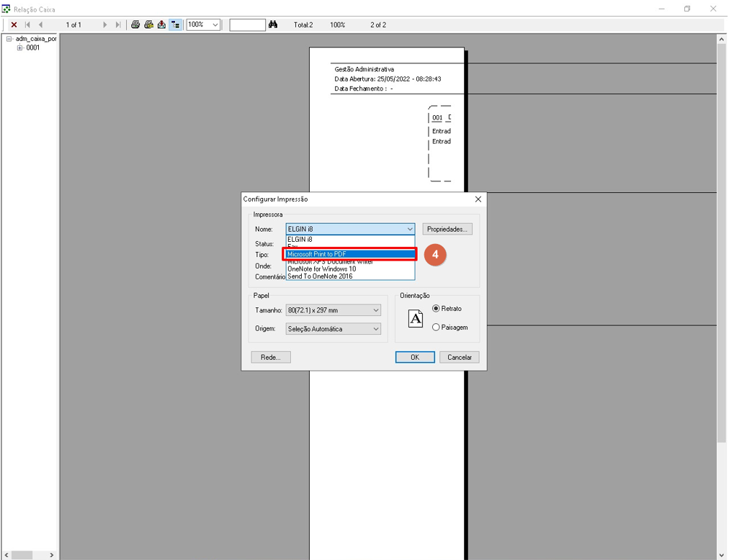This screenshot has width=747, height=560.
Task: Open the Origem paper source dropdown
Action: point(333,329)
